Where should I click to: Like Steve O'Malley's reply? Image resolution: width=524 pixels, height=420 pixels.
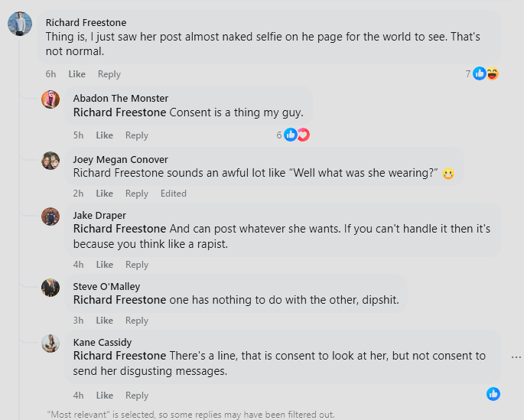point(104,321)
